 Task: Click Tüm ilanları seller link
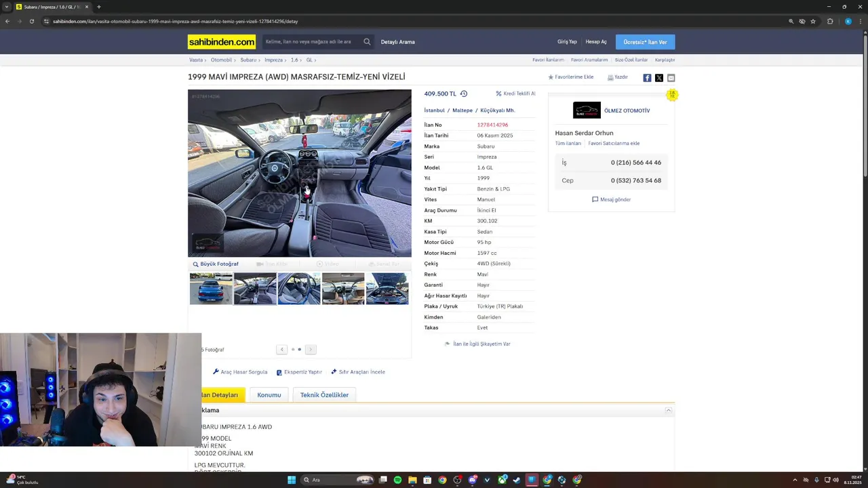click(x=568, y=144)
